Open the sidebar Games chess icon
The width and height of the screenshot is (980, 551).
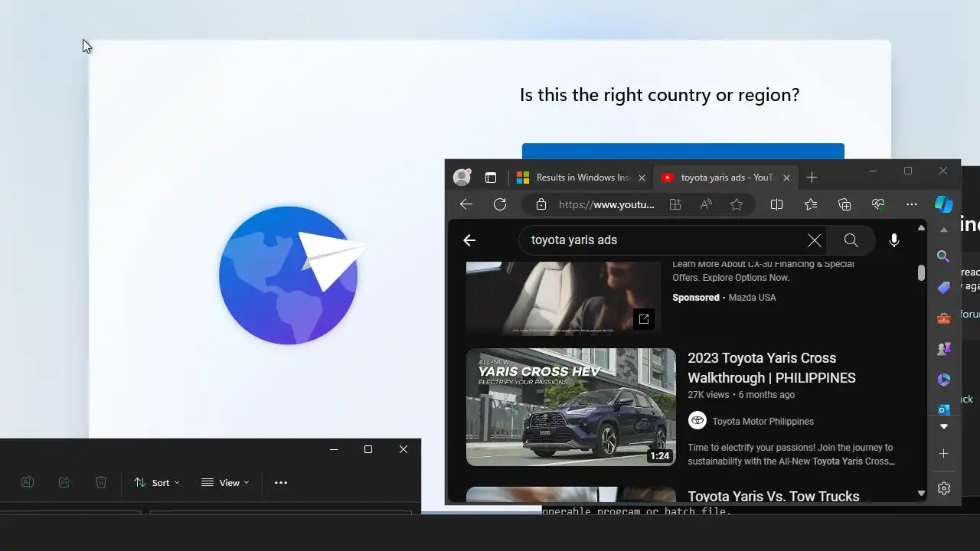click(x=944, y=349)
